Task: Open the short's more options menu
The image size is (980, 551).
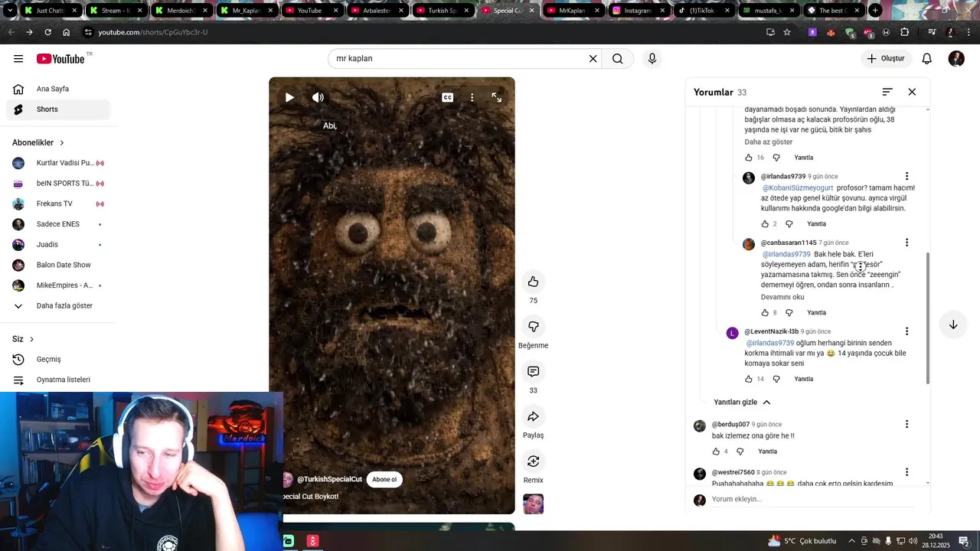Action: 472,97
